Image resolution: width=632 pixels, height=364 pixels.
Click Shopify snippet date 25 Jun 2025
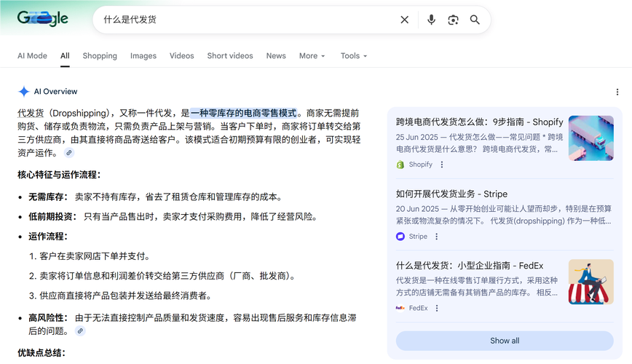[417, 137]
